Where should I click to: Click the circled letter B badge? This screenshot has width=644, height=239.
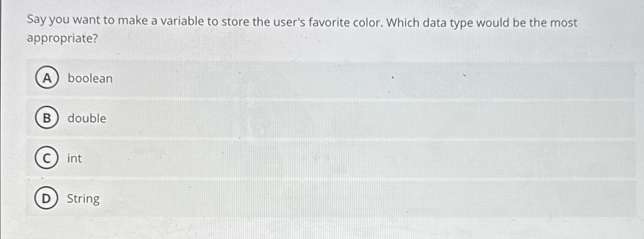pyautogui.click(x=47, y=119)
